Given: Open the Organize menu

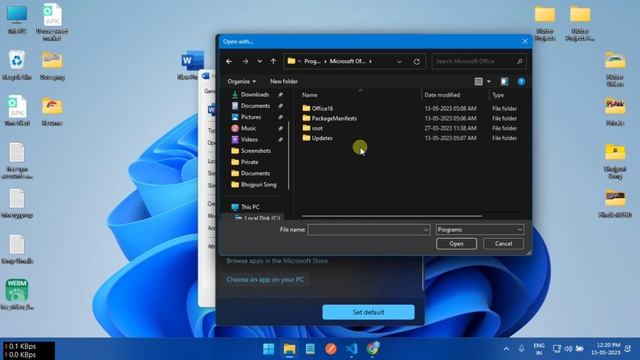Looking at the screenshot, I should coord(242,81).
